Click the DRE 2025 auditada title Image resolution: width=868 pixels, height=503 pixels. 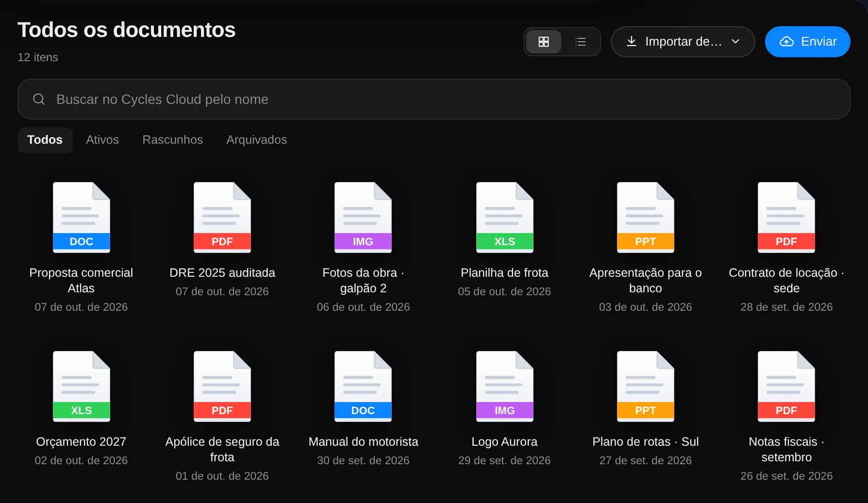click(222, 273)
